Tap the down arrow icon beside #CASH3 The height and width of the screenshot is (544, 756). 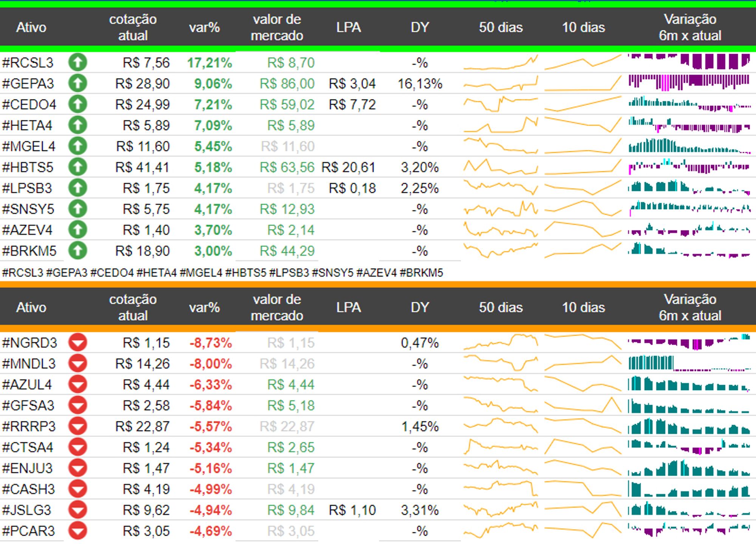pos(78,489)
